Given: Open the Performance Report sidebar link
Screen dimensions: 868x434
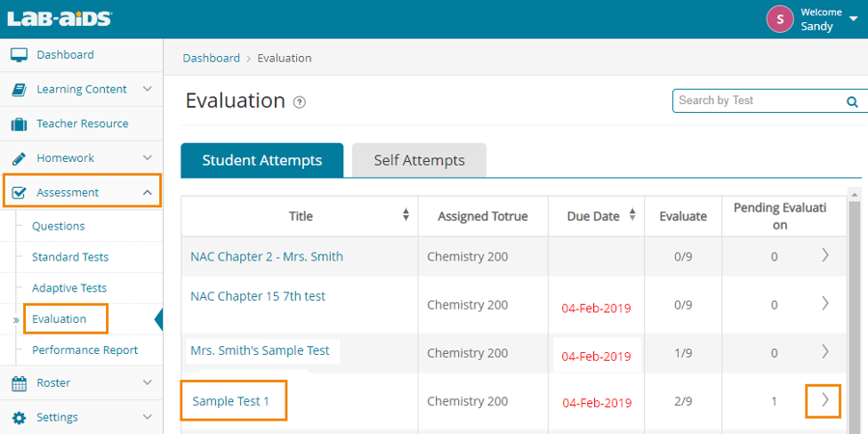Looking at the screenshot, I should [x=85, y=350].
